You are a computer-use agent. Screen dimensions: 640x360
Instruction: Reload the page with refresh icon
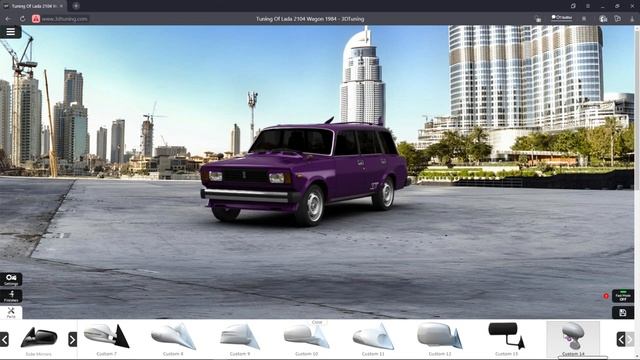[x=22, y=19]
